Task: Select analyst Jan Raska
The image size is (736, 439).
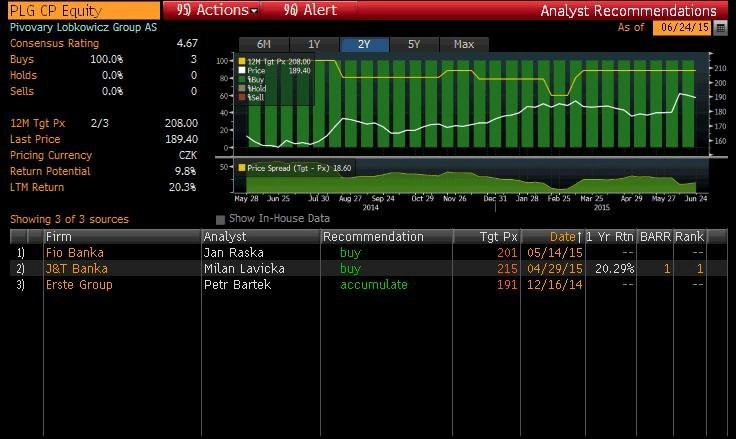Action: 234,253
